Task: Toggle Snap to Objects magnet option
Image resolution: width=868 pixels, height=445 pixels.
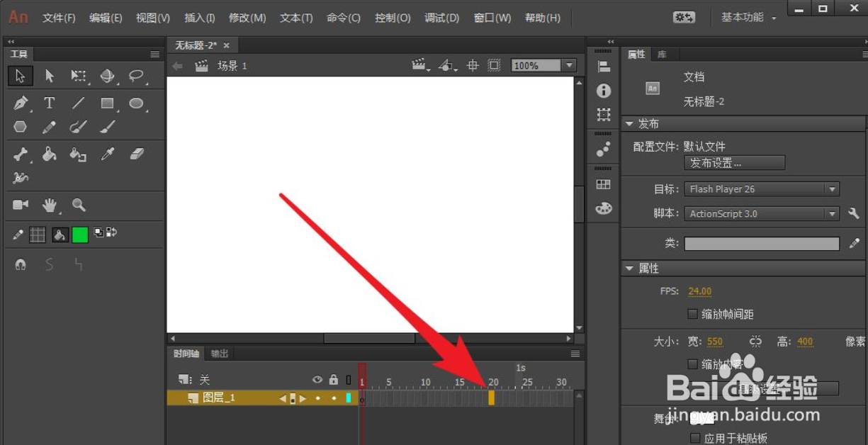Action: click(x=21, y=265)
